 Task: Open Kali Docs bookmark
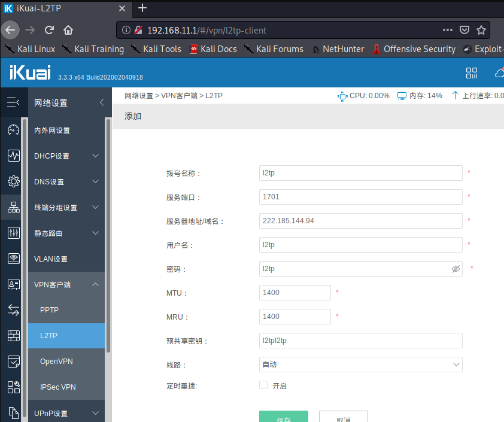click(214, 49)
